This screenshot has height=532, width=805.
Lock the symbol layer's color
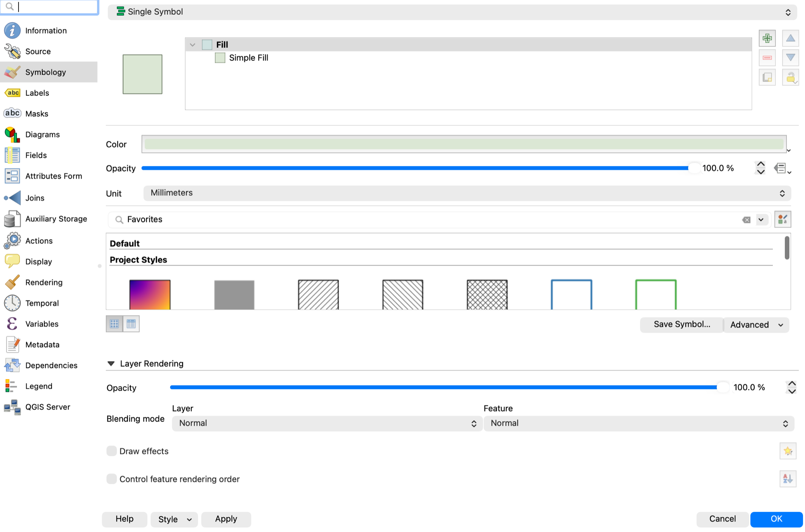pos(791,77)
